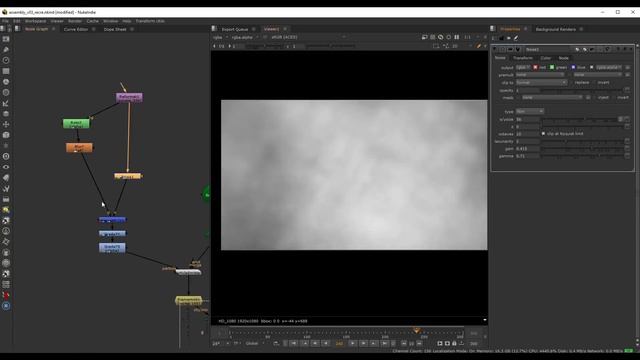Select the orange Blur node
This screenshot has width=640, height=360.
tap(79, 147)
